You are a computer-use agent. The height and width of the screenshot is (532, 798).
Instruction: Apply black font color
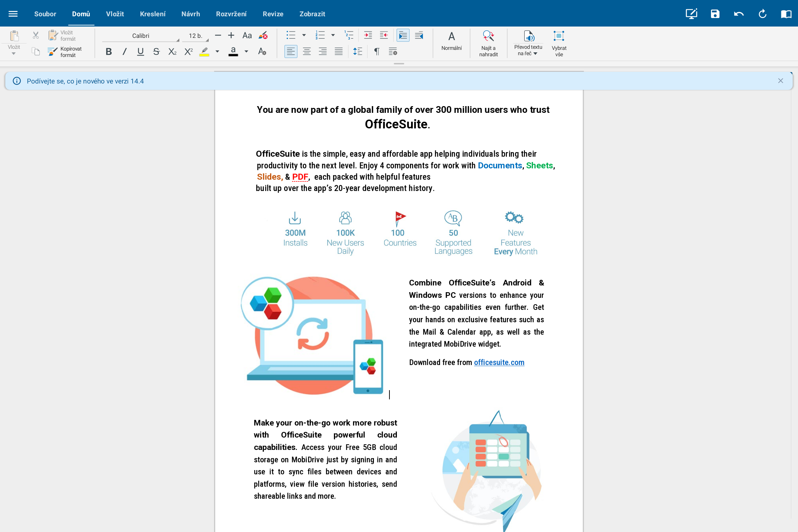[233, 52]
